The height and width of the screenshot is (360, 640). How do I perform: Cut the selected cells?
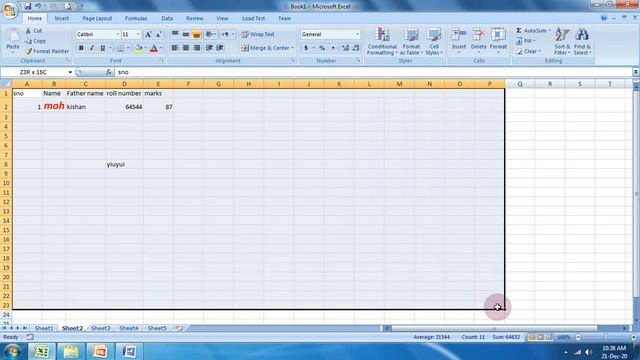34,31
